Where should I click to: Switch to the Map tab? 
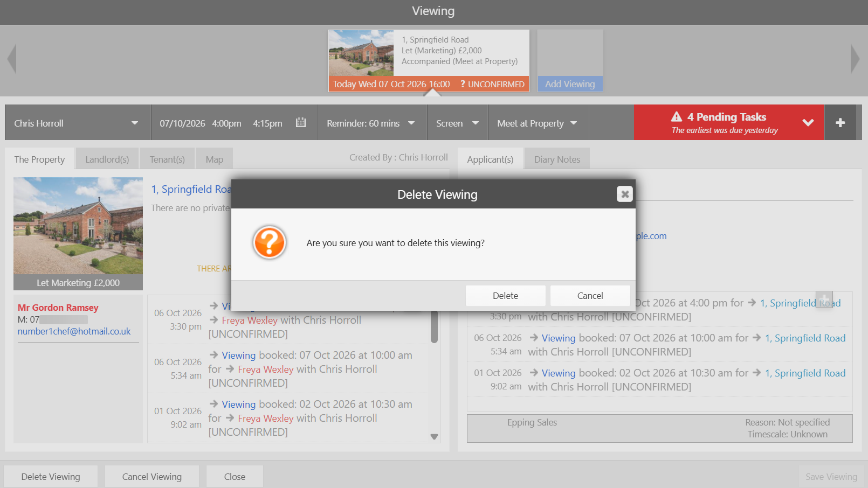coord(214,159)
